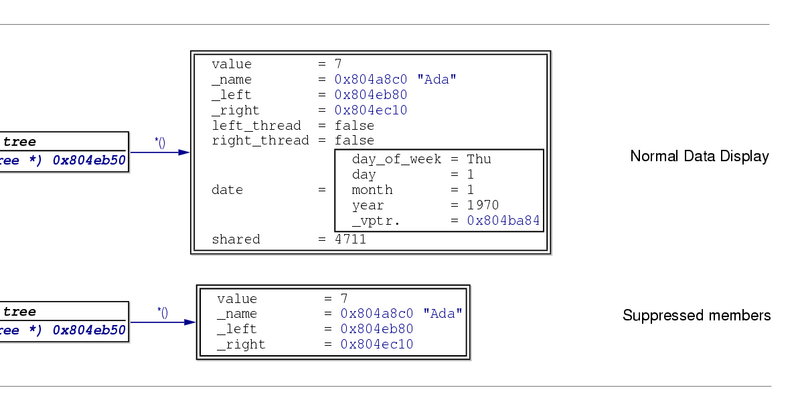Click the upper tree pointer display box
This screenshot has width=800, height=398.
pos(64,152)
